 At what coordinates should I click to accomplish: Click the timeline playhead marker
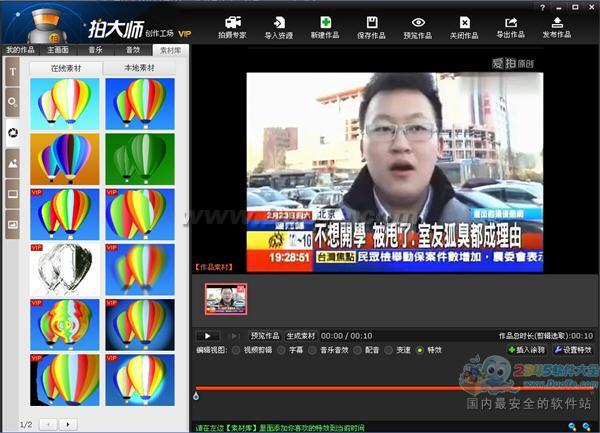pyautogui.click(x=196, y=396)
